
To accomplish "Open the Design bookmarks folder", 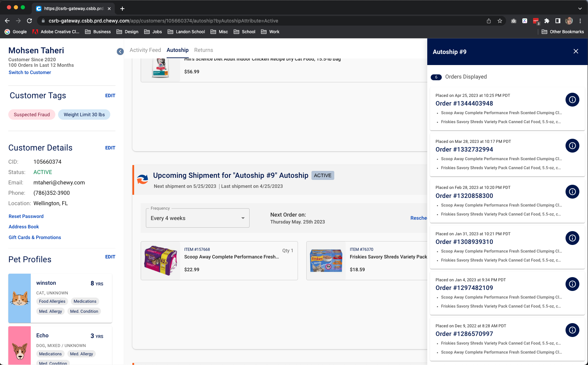I will click(x=128, y=31).
